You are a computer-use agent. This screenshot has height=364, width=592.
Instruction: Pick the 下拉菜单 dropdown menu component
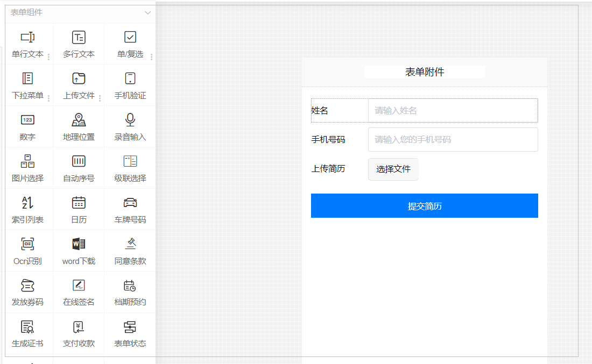click(x=27, y=85)
